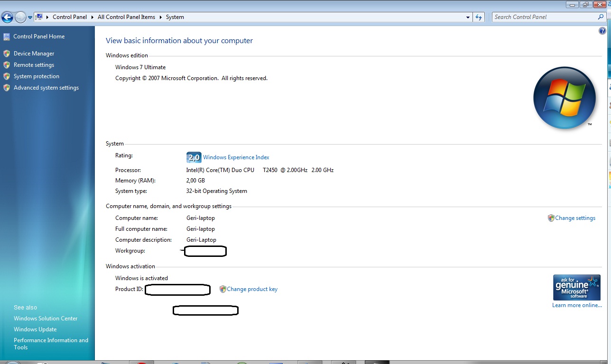Image resolution: width=611 pixels, height=364 pixels.
Task: Close the System window with red X
Action: (x=601, y=4)
